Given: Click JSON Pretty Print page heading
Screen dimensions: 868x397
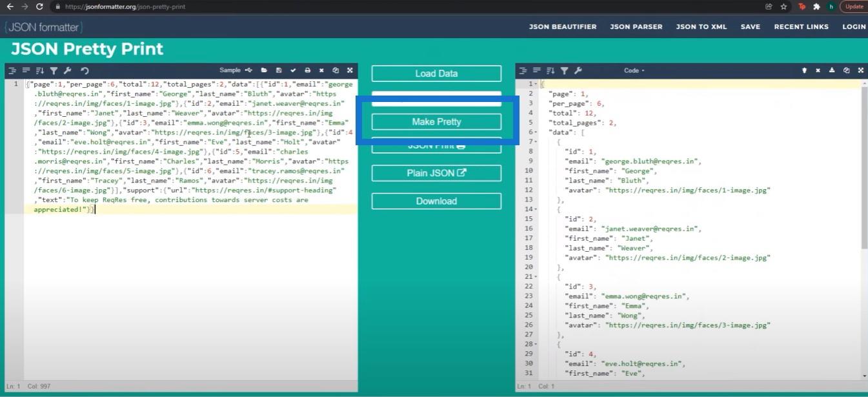Looking at the screenshot, I should [87, 49].
